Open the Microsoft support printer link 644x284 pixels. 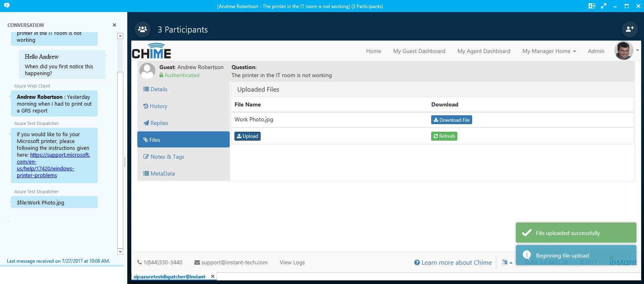click(x=53, y=165)
